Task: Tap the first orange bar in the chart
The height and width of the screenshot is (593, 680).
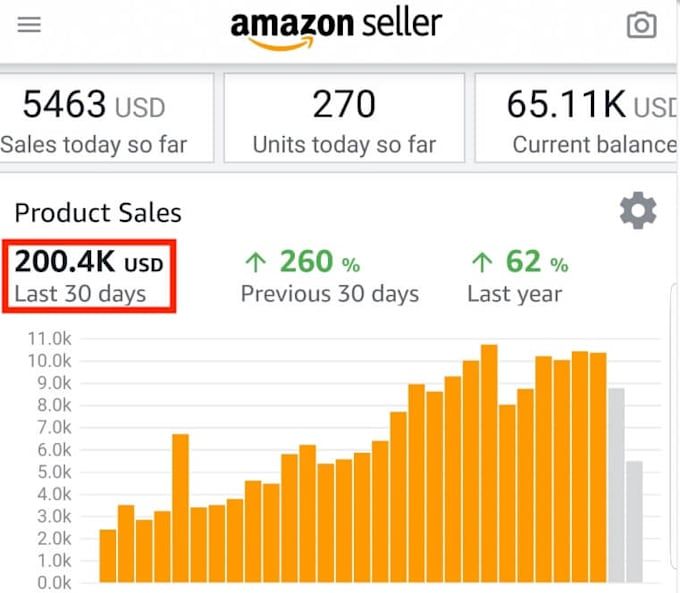Action: [108, 556]
